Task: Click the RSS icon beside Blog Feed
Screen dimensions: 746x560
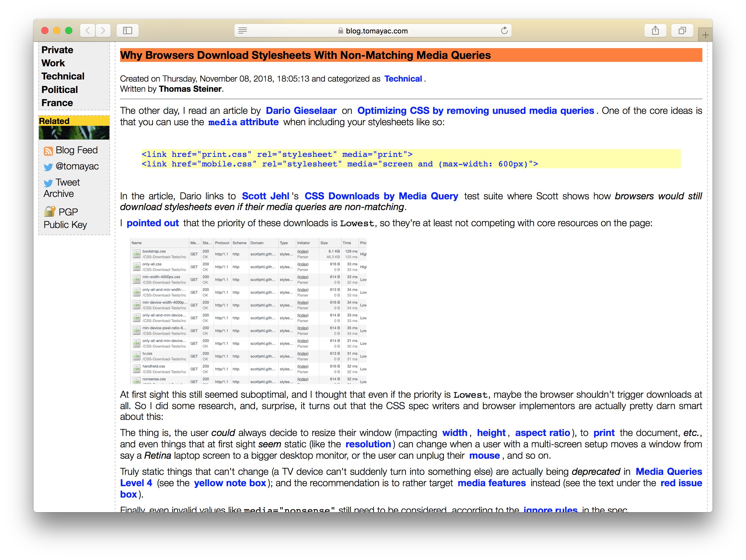Action: click(x=48, y=151)
